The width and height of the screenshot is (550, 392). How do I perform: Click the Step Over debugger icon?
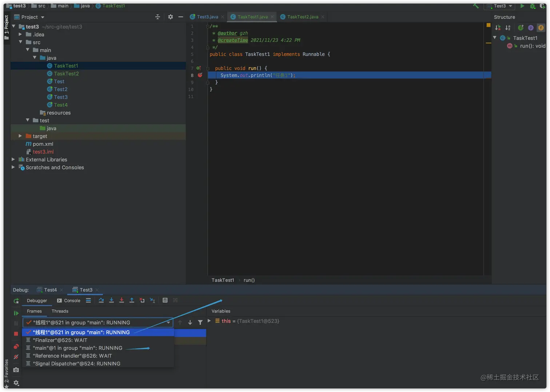click(101, 300)
